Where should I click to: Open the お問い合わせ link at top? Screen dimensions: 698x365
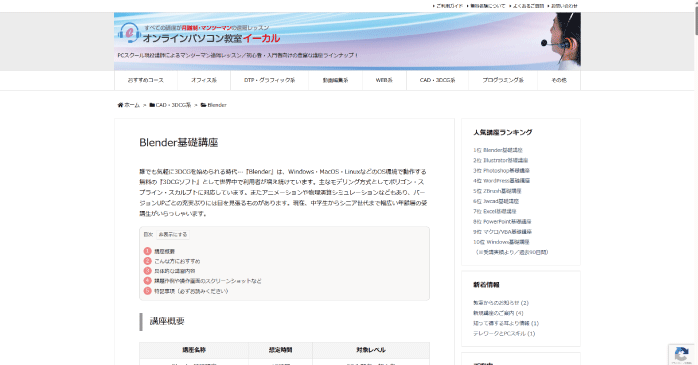(x=564, y=6)
